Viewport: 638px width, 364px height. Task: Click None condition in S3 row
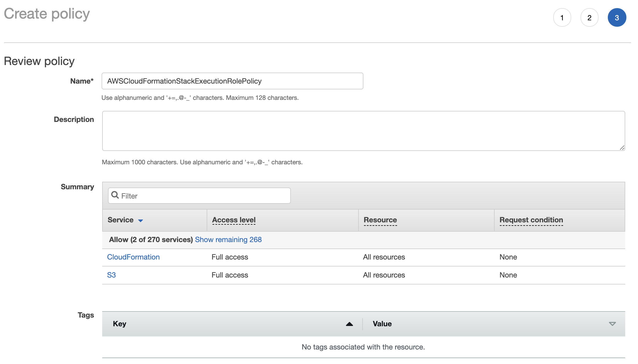click(508, 275)
